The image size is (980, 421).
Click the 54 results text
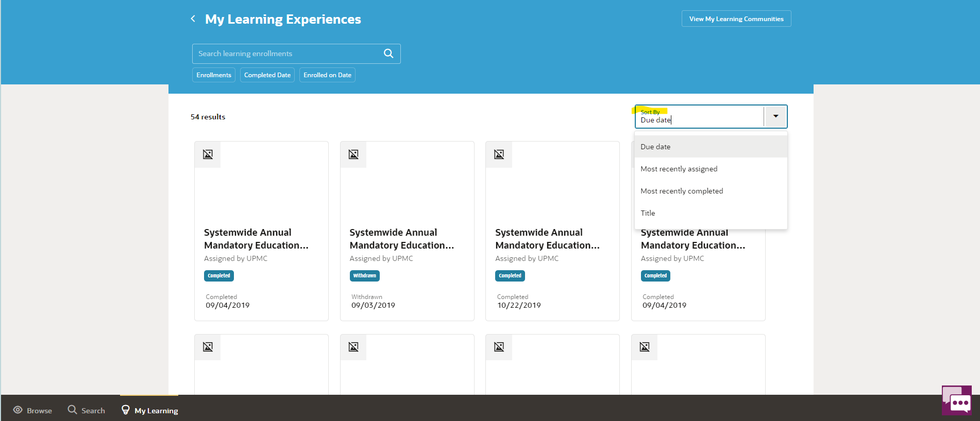(x=208, y=117)
